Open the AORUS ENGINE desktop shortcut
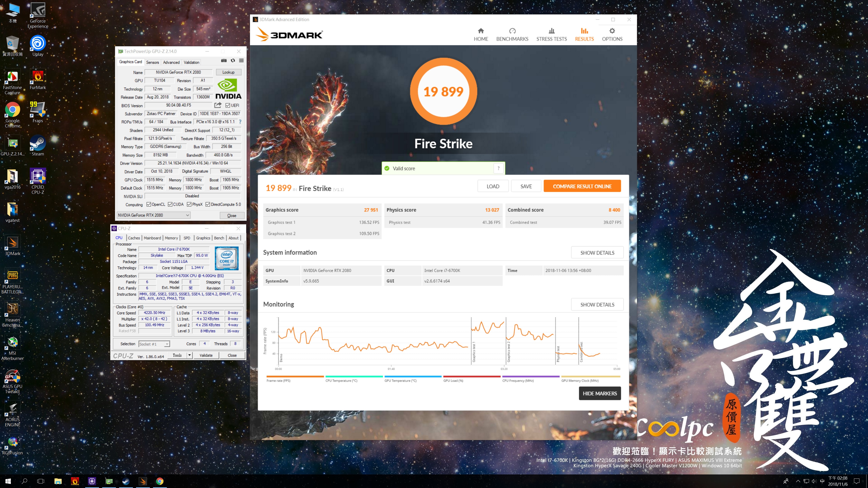This screenshot has height=488, width=868. click(12, 414)
